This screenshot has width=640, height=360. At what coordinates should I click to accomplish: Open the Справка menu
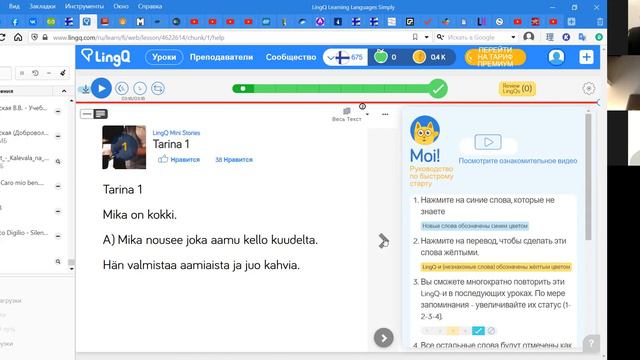150,7
